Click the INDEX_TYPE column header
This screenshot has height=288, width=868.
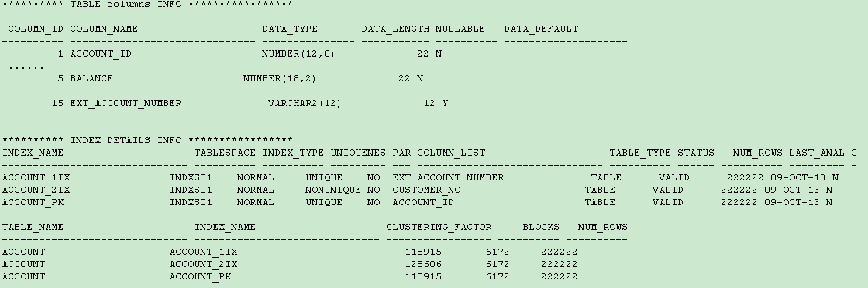pyautogui.click(x=294, y=153)
